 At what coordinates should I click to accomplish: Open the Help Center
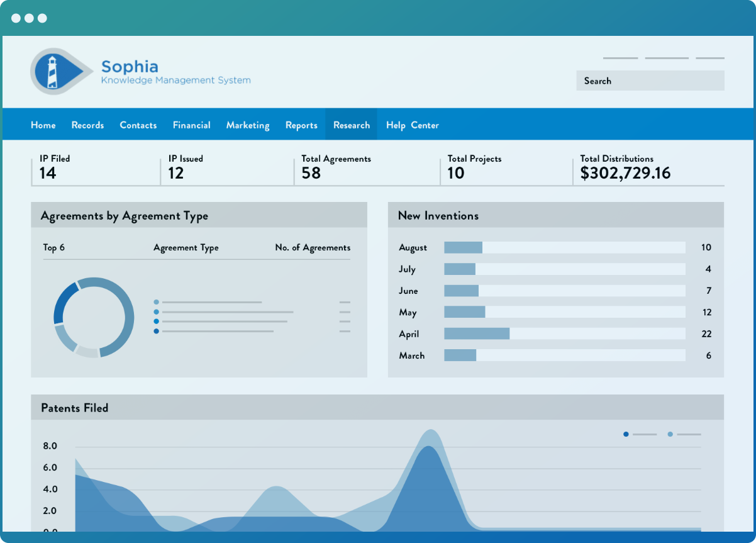pyautogui.click(x=412, y=125)
